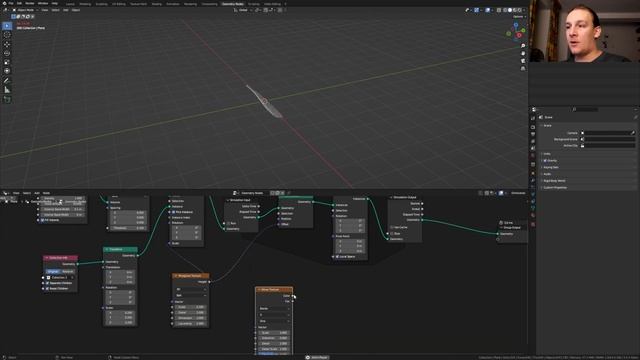Switch to the Layout workspace tab
The width and height of the screenshot is (640, 360).
pyautogui.click(x=70, y=4)
